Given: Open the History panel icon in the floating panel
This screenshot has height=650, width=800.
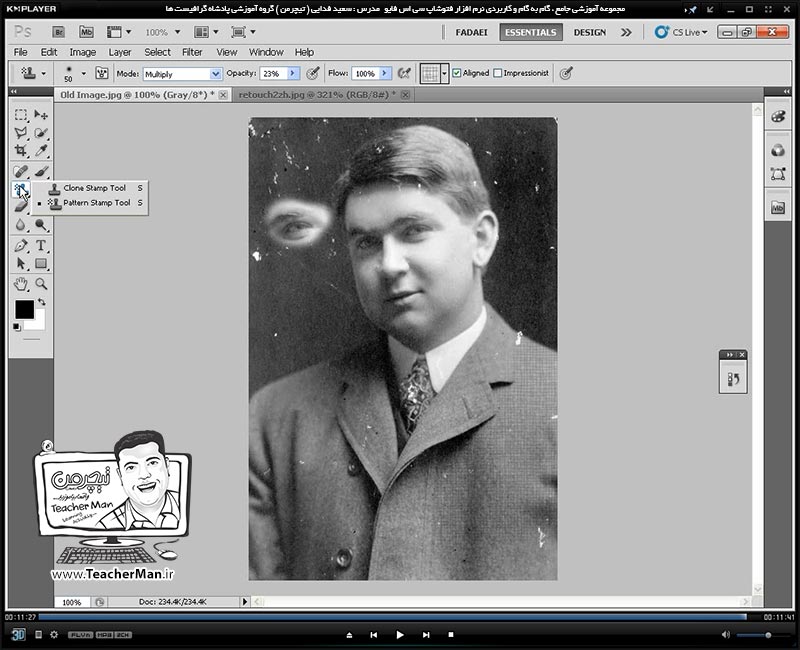Looking at the screenshot, I should coord(733,379).
